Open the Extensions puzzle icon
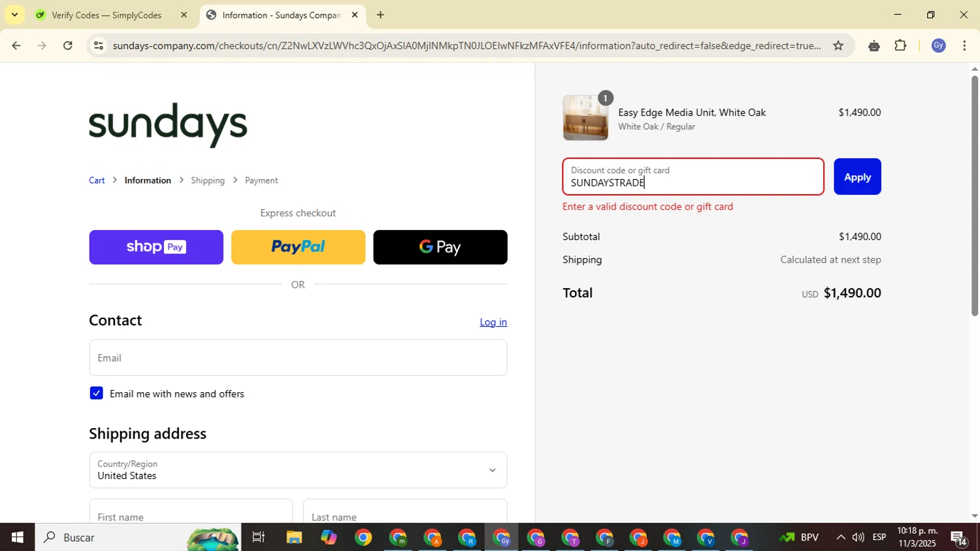This screenshot has width=980, height=551. (900, 46)
